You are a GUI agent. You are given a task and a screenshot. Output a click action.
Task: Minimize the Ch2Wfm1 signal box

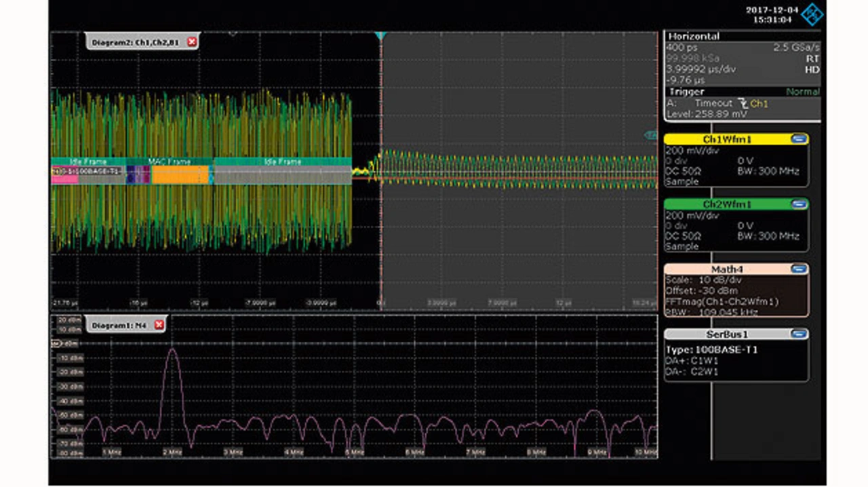coord(799,204)
